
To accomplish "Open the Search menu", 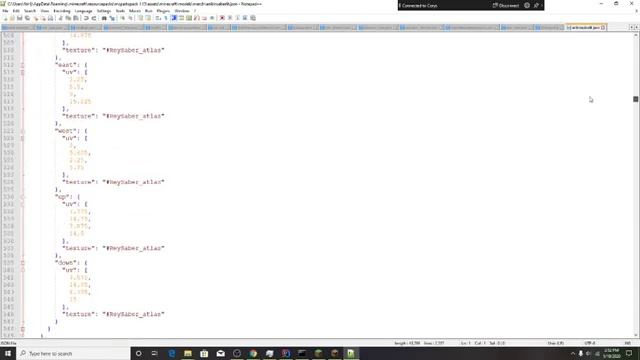I will 30,11.
